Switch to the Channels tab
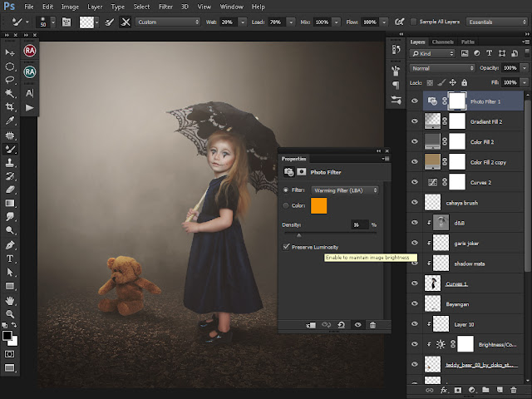Screen dimensions: 532x399 tap(443, 42)
